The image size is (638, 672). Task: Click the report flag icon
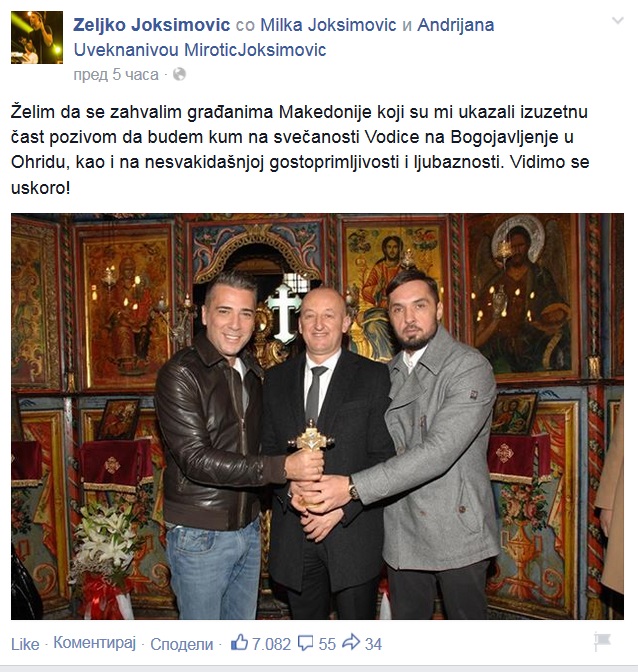pyautogui.click(x=602, y=642)
